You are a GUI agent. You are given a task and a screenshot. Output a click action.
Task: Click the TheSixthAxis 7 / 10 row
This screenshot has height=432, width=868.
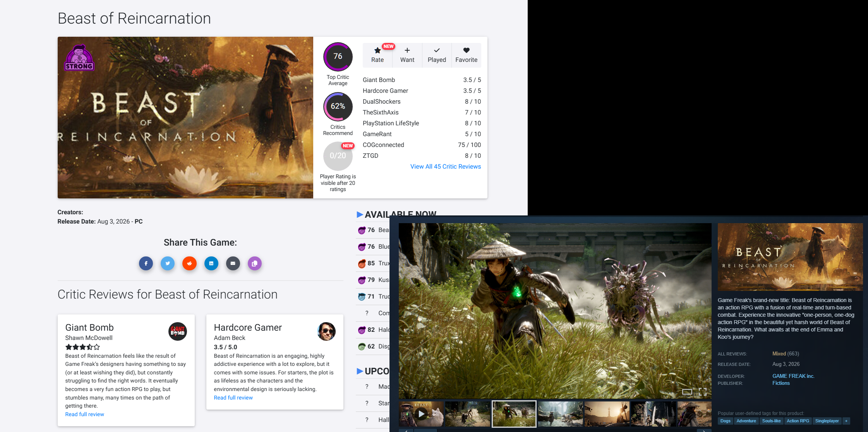(422, 113)
